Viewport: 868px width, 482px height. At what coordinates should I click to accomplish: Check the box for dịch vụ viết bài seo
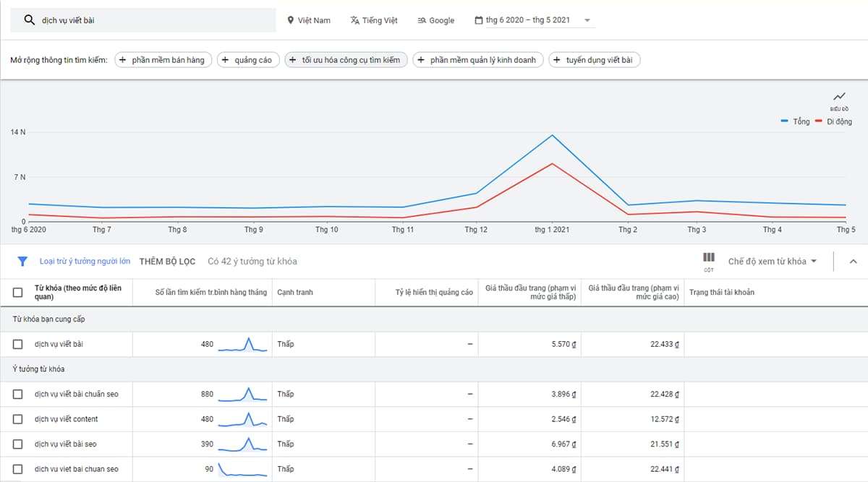tap(18, 444)
